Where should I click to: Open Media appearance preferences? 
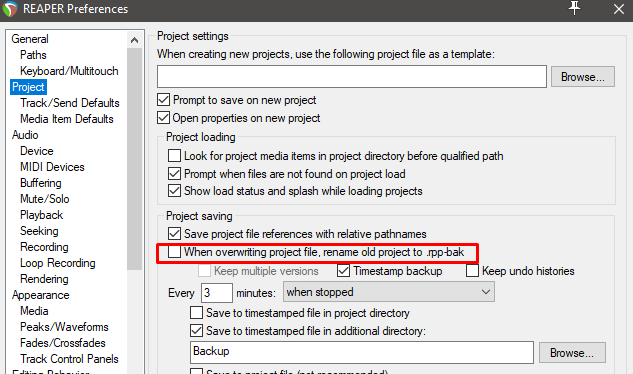point(34,311)
